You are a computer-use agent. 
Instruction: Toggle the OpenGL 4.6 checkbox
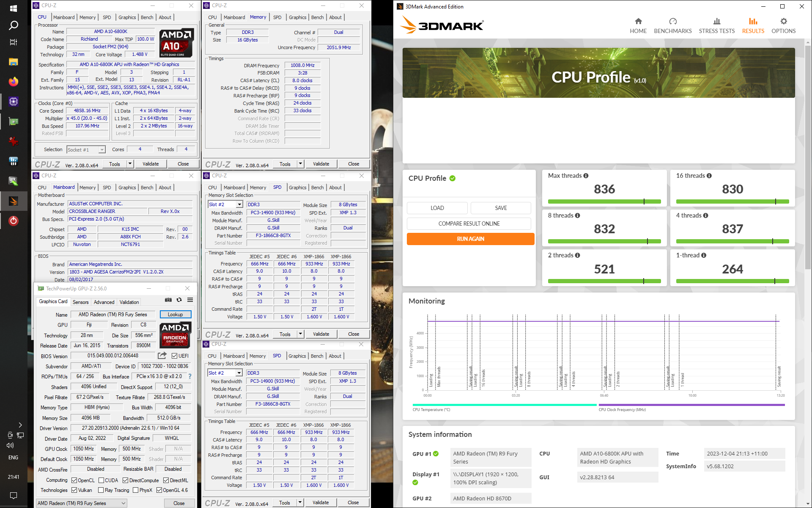pos(159,490)
